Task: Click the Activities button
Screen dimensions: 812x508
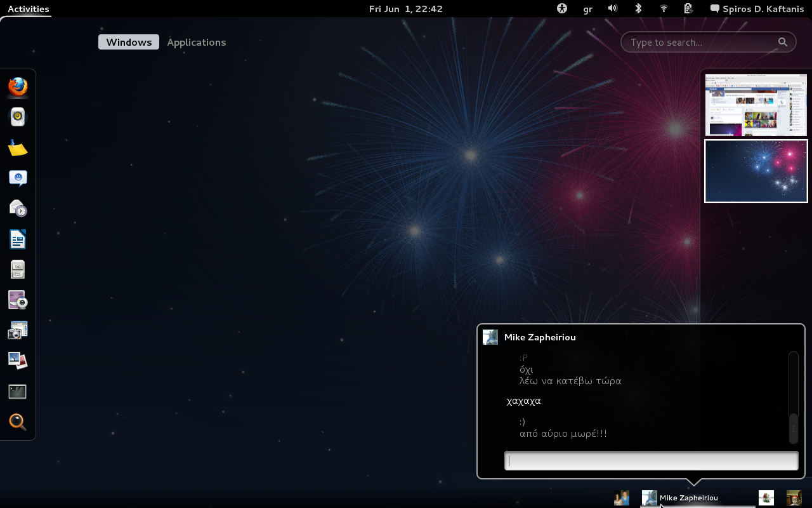Action: (29, 9)
